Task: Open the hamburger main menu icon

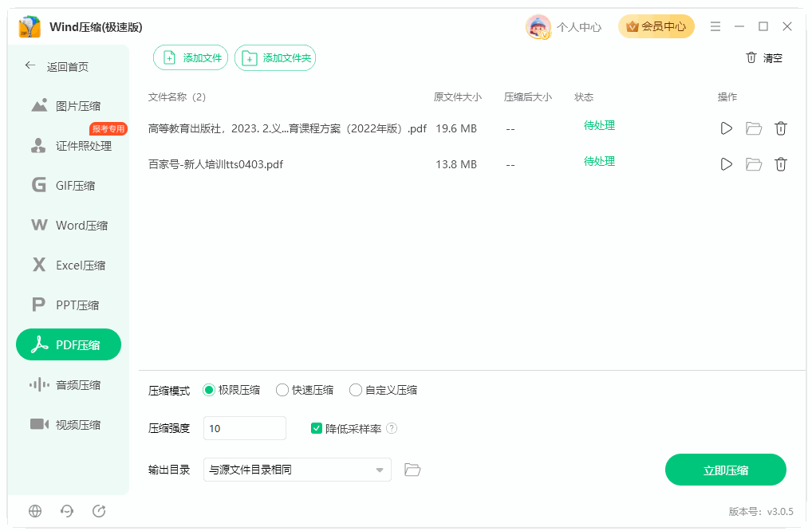Action: tap(715, 26)
